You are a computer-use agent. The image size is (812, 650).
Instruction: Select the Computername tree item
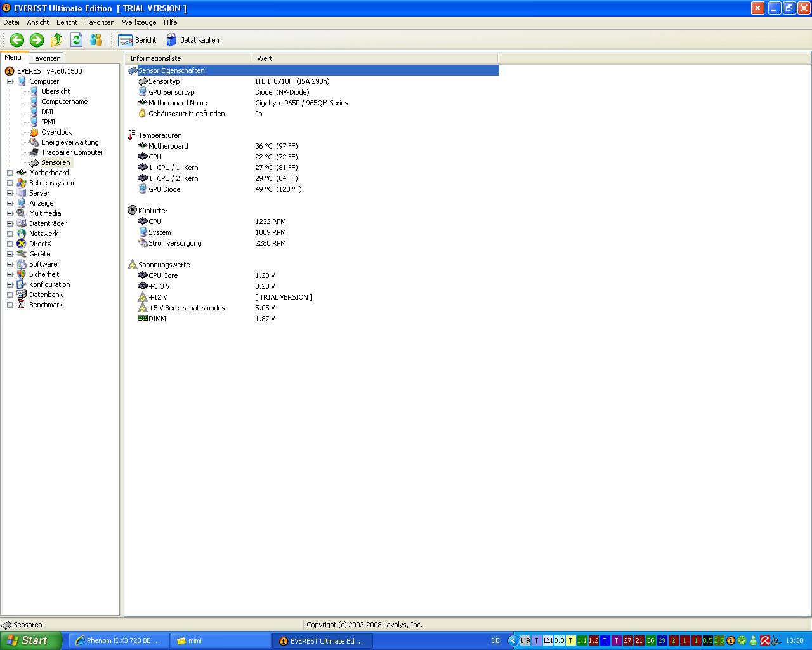[x=64, y=102]
